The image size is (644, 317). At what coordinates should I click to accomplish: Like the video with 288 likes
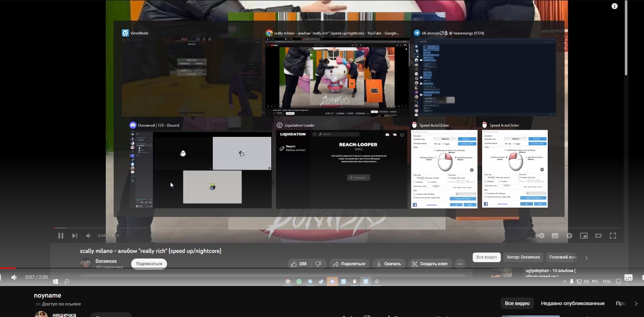click(x=298, y=264)
